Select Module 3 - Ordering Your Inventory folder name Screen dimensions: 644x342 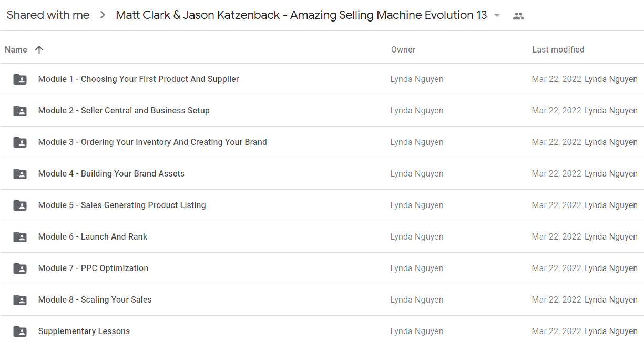pyautogui.click(x=152, y=142)
